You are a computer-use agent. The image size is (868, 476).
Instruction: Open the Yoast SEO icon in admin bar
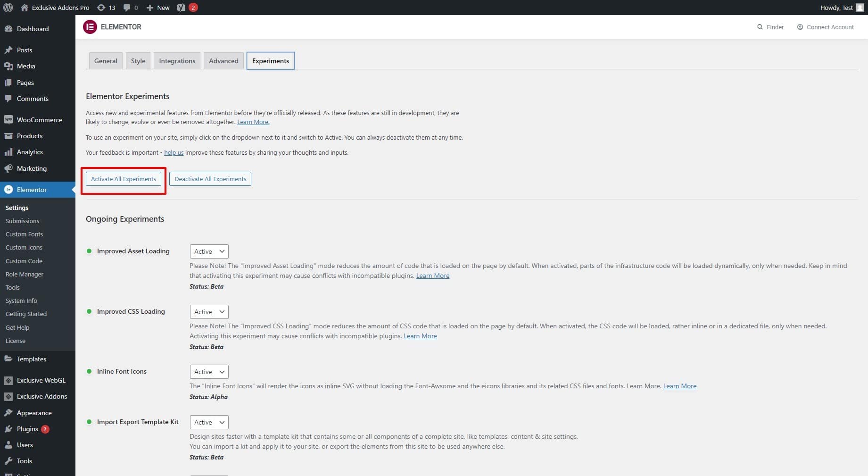pos(181,8)
